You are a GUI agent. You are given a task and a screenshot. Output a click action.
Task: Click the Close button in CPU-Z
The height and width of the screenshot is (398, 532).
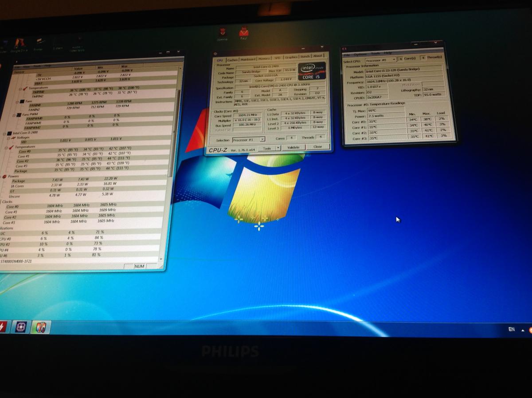(x=318, y=146)
